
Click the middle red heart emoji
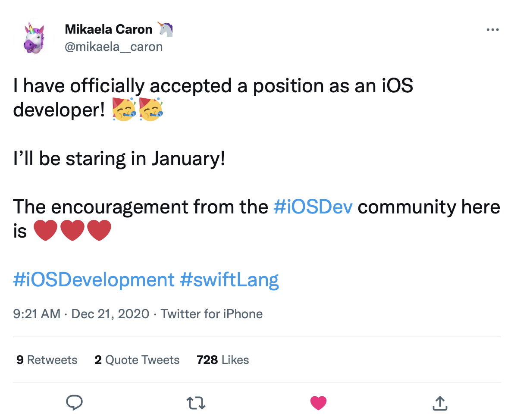(x=72, y=231)
